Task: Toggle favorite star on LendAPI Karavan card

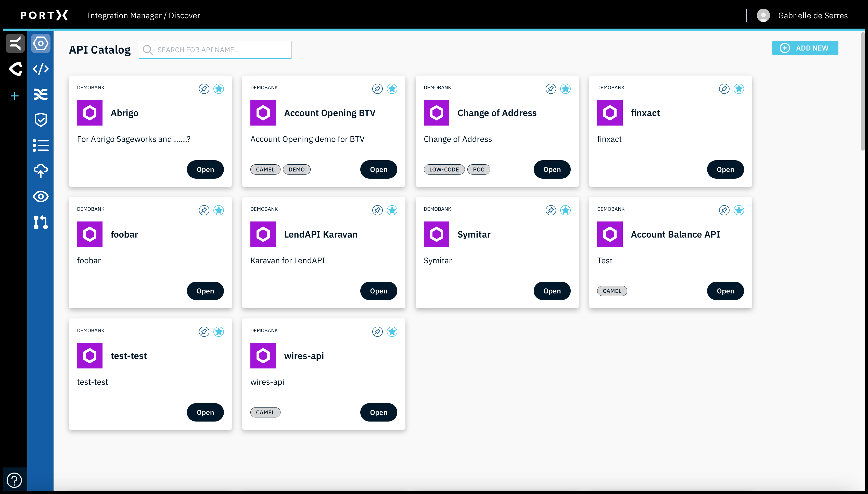Action: click(392, 210)
